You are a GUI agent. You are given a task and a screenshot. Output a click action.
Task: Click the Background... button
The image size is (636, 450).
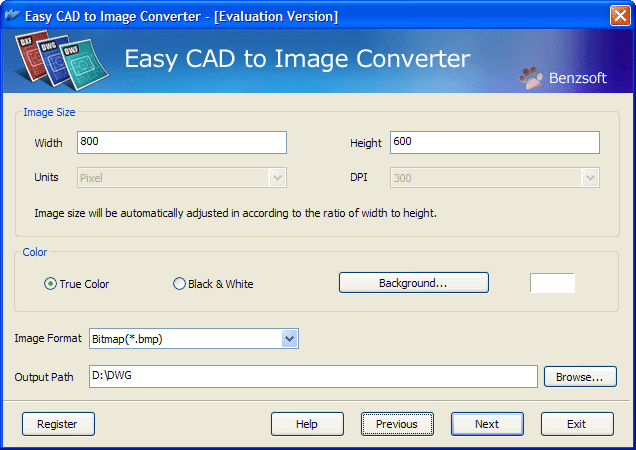pyautogui.click(x=414, y=283)
